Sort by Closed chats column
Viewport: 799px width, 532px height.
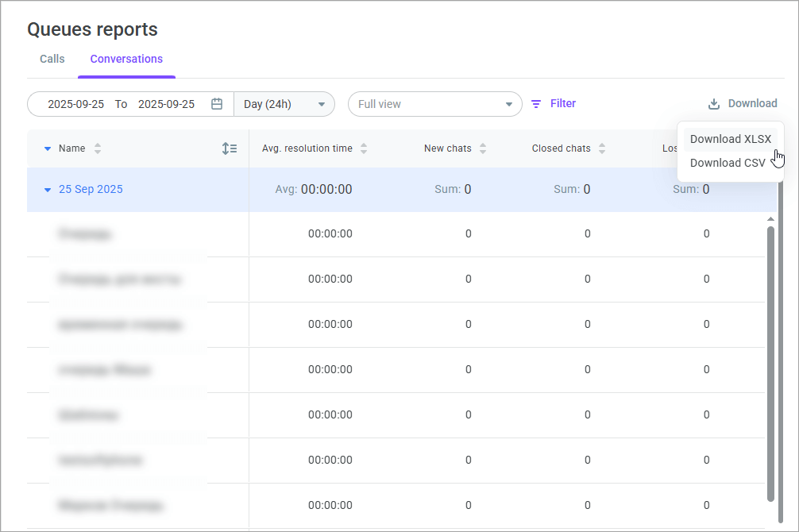click(x=602, y=148)
